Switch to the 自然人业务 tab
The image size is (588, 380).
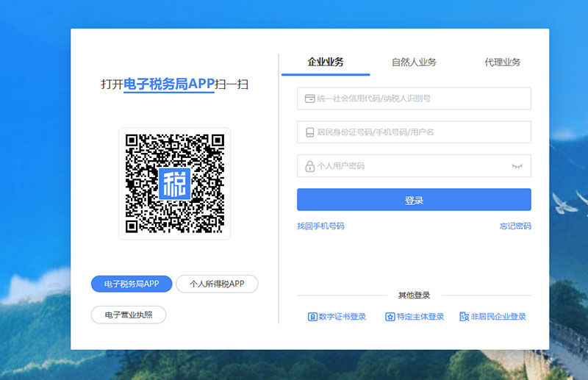[x=414, y=62]
